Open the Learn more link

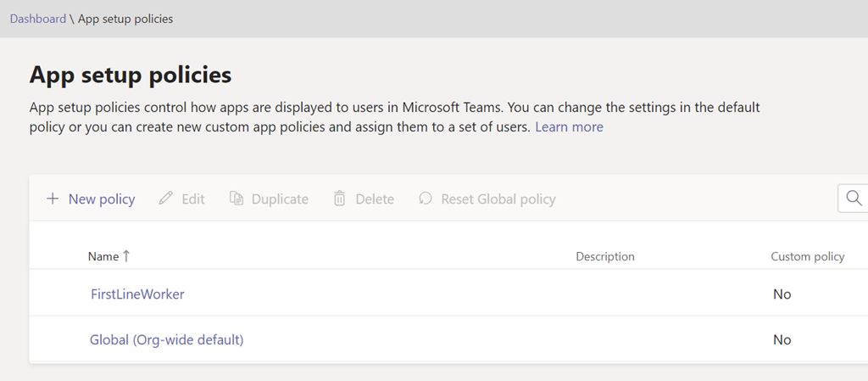click(x=569, y=127)
